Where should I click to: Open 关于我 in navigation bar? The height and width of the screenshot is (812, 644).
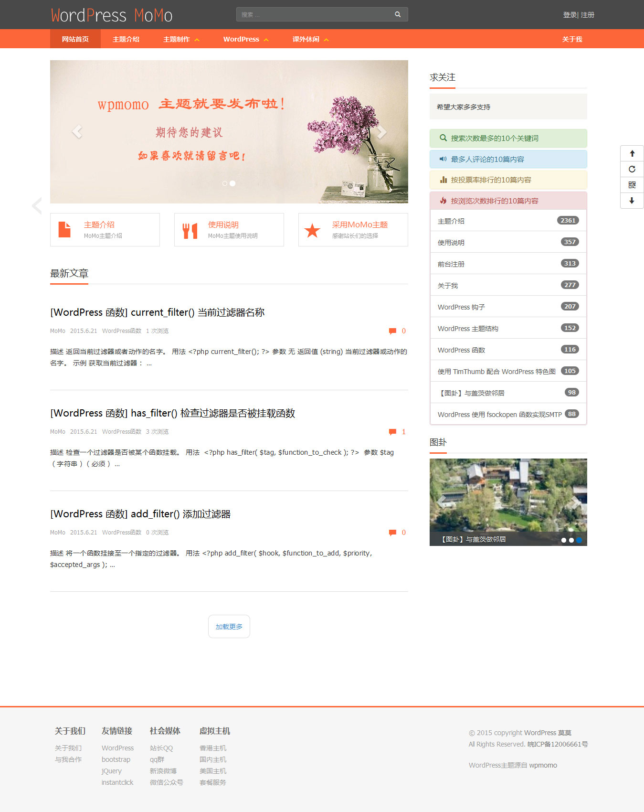coord(572,39)
